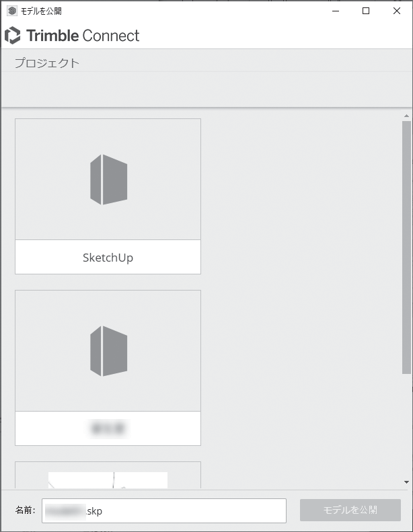This screenshot has height=532, width=413.
Task: Select the プロジェクト heading
Action: coord(47,63)
